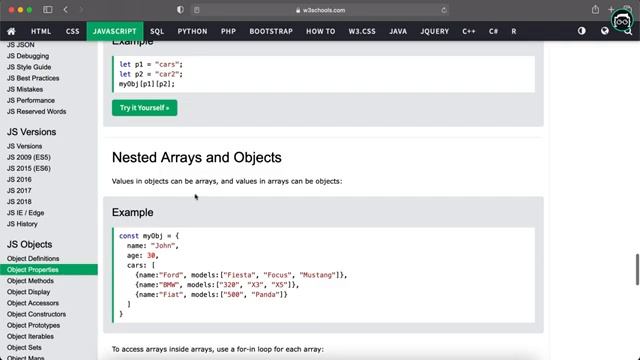The height and width of the screenshot is (360, 640).
Task: Open JS 2015 (ES6) sidebar link
Action: click(29, 168)
